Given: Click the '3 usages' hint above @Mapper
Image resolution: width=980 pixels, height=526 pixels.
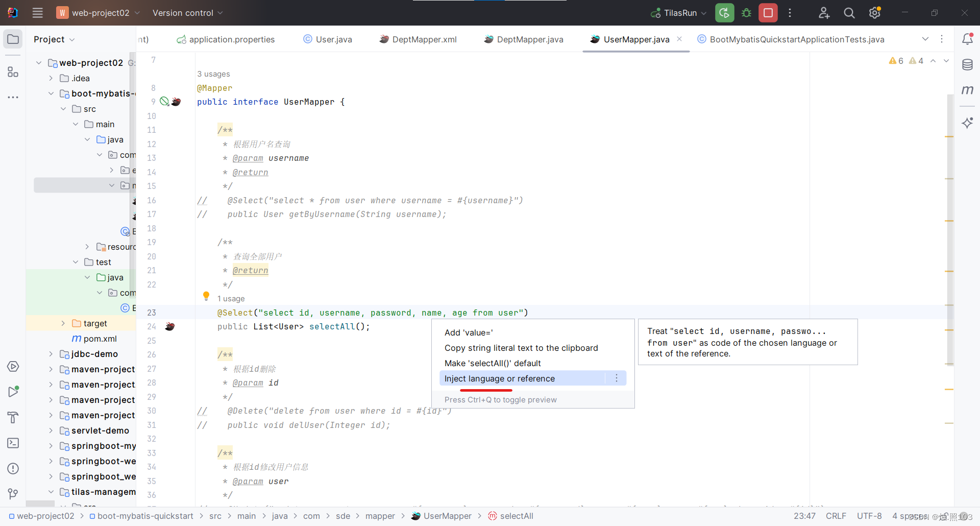Looking at the screenshot, I should point(213,74).
